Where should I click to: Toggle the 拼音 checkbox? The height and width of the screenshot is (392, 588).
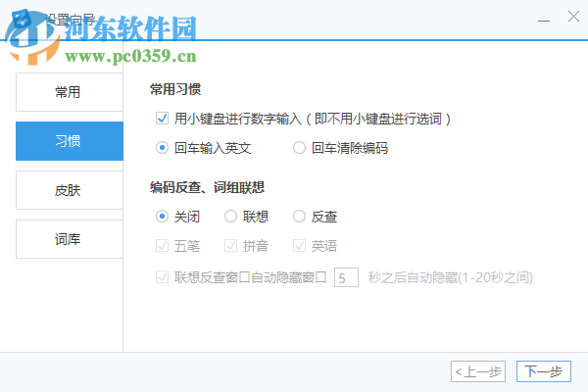point(230,246)
